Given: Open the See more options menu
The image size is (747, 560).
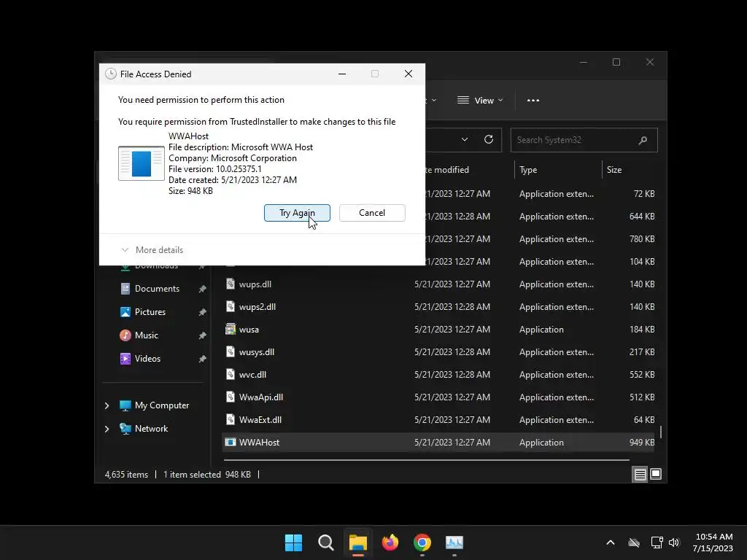Looking at the screenshot, I should (533, 101).
